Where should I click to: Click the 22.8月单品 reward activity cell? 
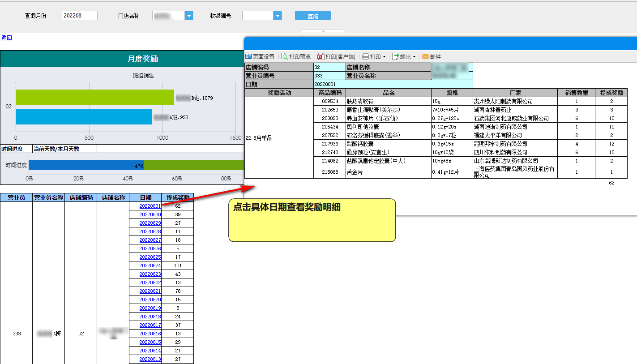point(279,138)
